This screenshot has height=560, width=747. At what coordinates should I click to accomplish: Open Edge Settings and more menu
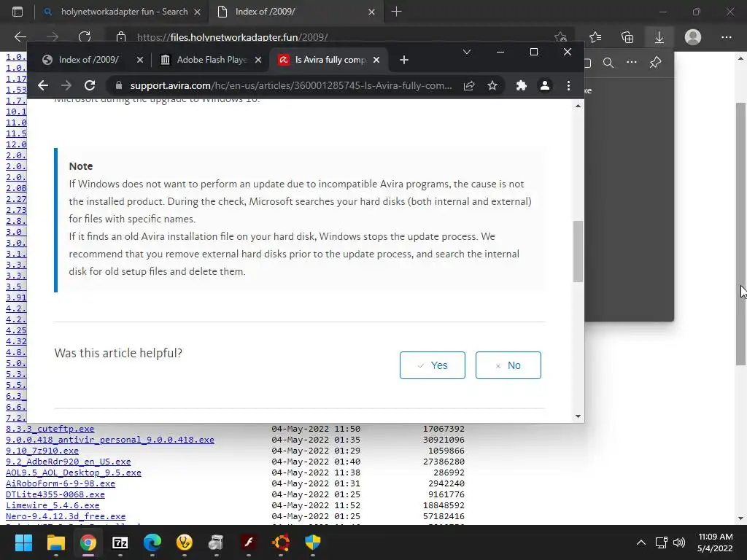tap(726, 36)
